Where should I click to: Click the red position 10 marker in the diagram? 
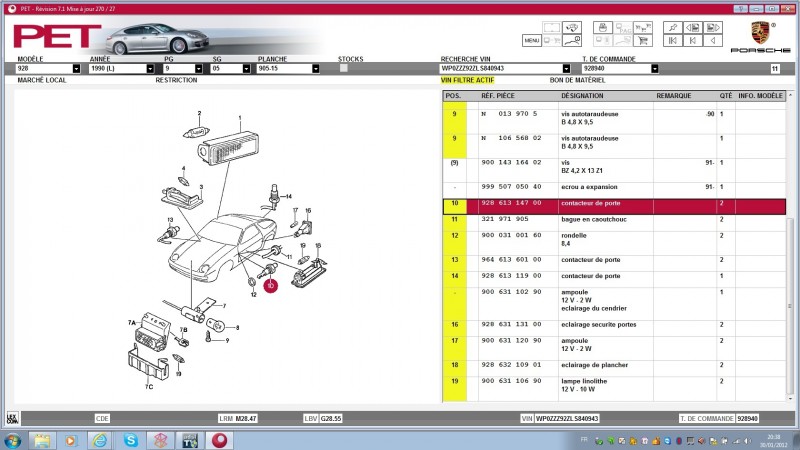(270, 286)
